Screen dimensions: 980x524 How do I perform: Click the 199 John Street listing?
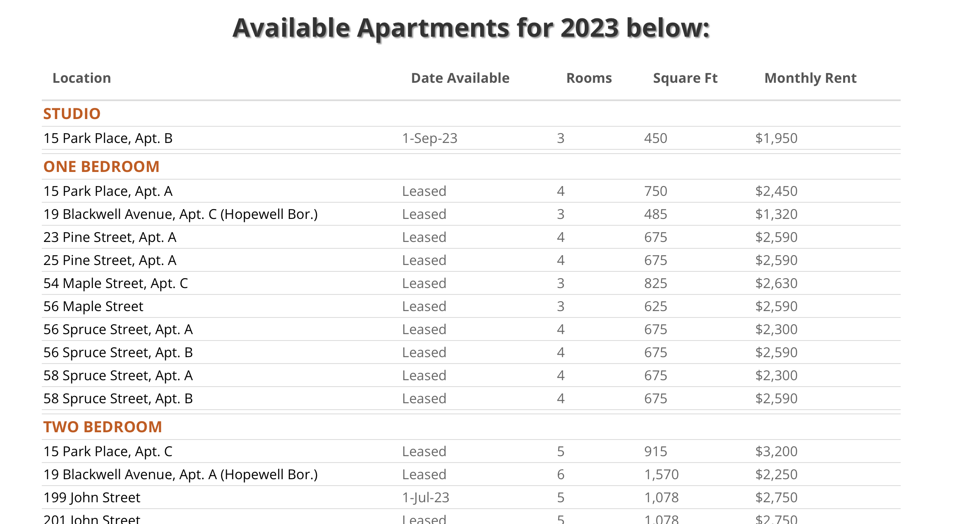pos(92,498)
